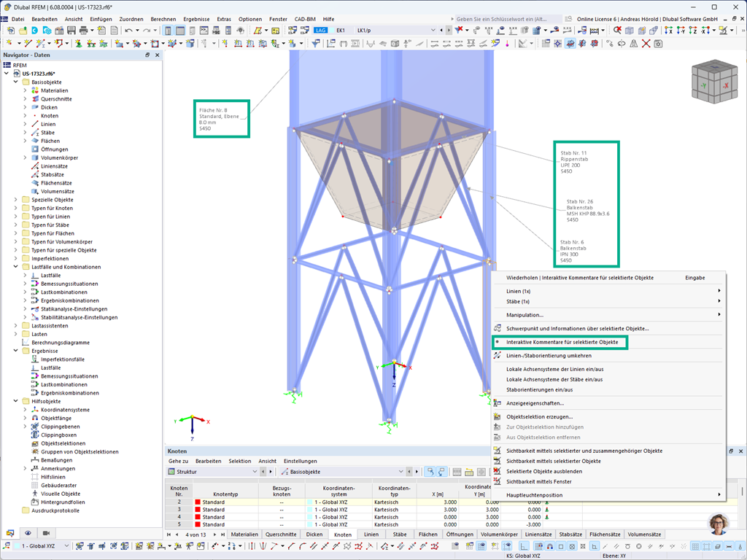Click the red X delete icon

[646, 43]
